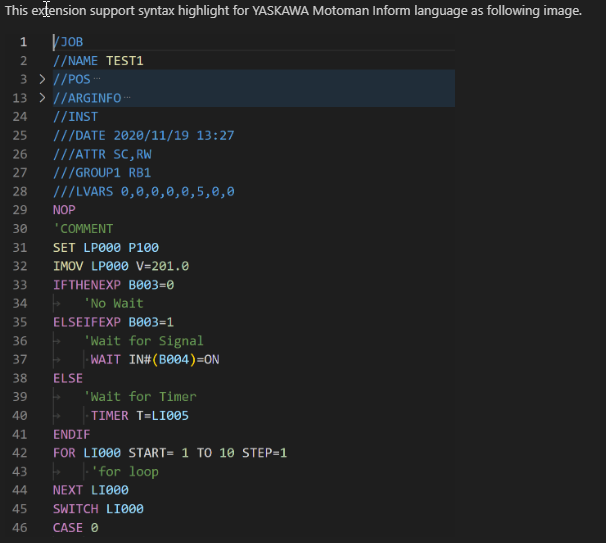Click the NEXT LI000 line
The width and height of the screenshot is (606, 543).
[90, 490]
